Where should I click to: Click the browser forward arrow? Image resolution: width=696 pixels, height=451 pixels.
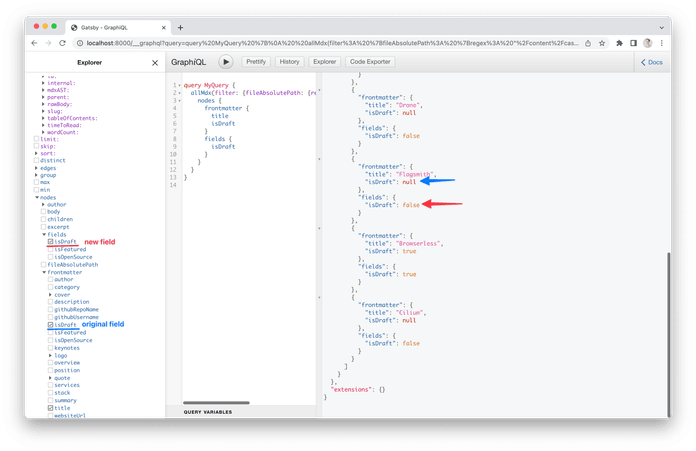click(x=50, y=43)
